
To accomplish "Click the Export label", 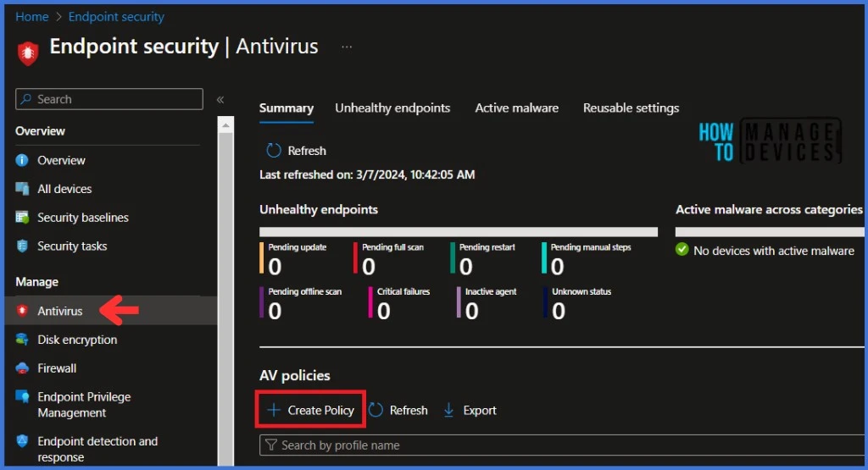I will point(480,410).
